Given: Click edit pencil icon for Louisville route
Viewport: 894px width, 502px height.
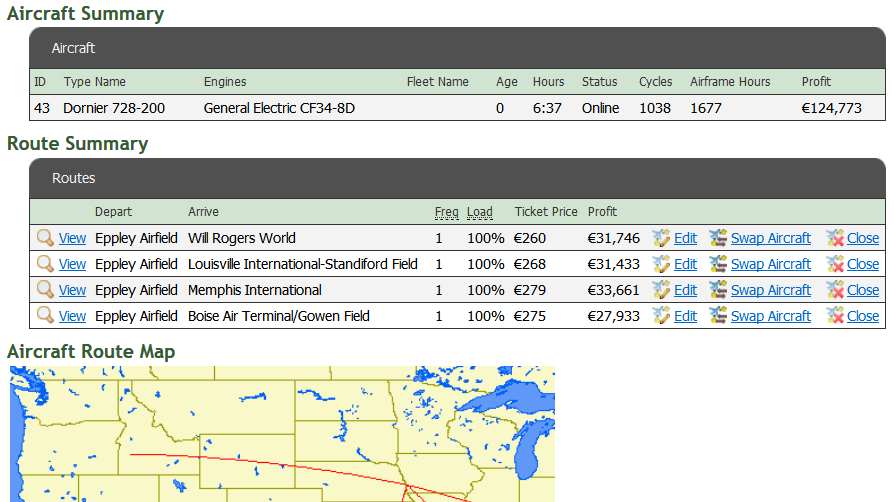Looking at the screenshot, I should tap(661, 264).
